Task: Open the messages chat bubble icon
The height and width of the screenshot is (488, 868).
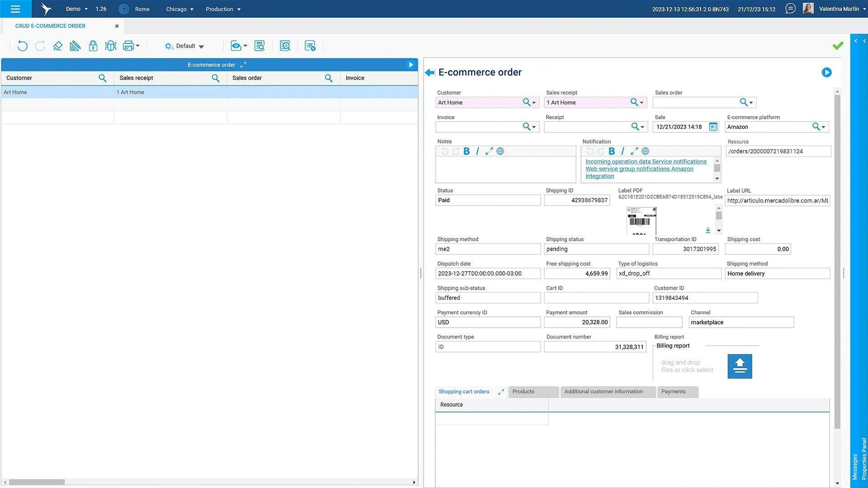Action: tap(790, 9)
